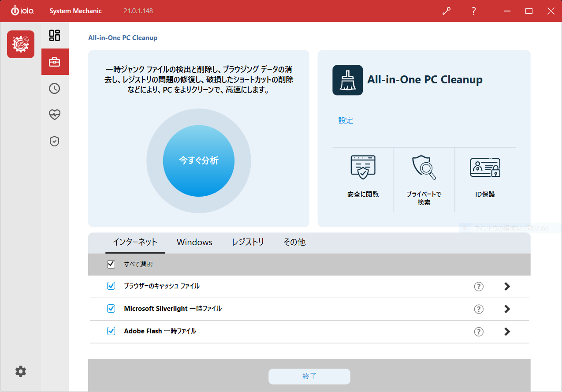Select the toolbox briefcase sidebar icon

55,62
